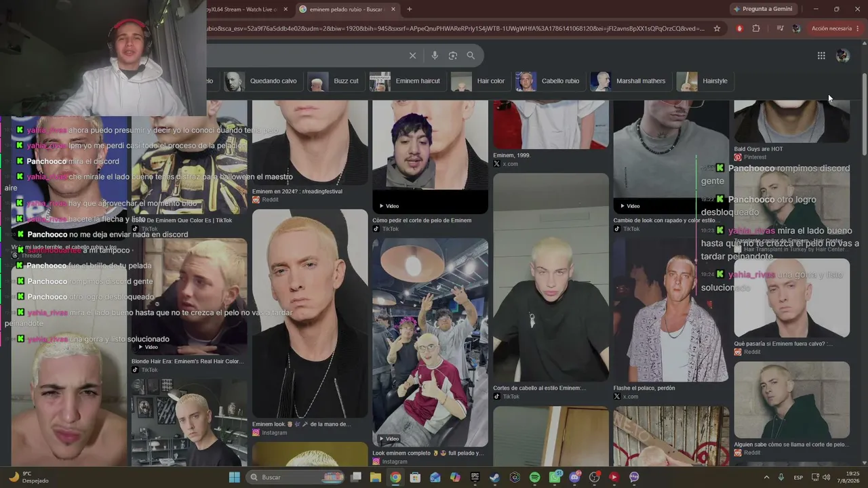This screenshot has width=868, height=488.
Task: Clear the Google search box text
Action: click(412, 56)
